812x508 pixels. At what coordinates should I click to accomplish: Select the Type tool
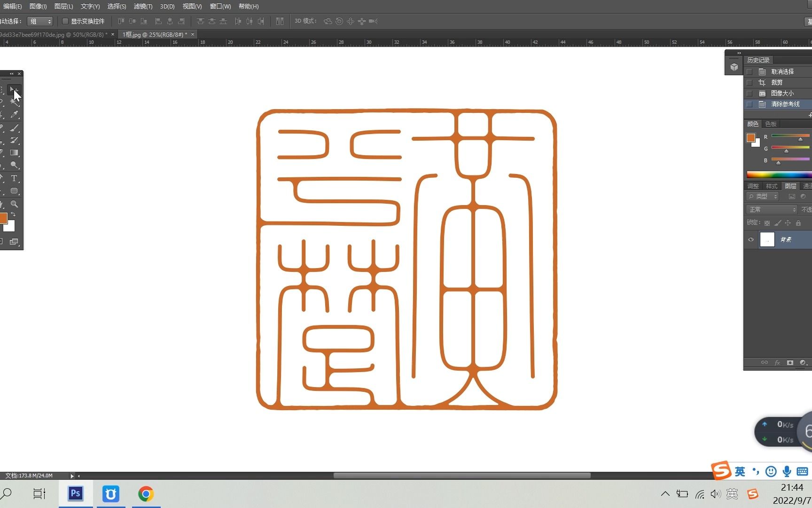click(x=15, y=178)
